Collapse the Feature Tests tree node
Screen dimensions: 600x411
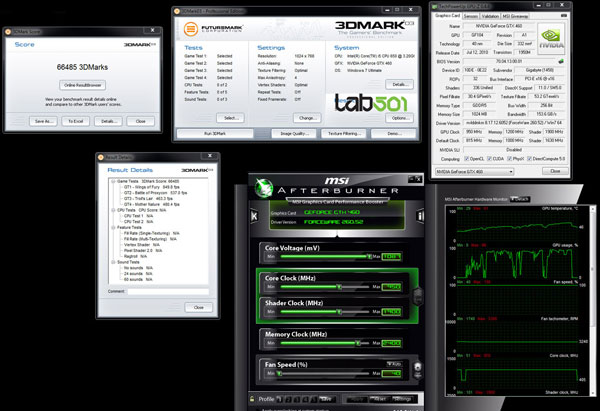113,227
